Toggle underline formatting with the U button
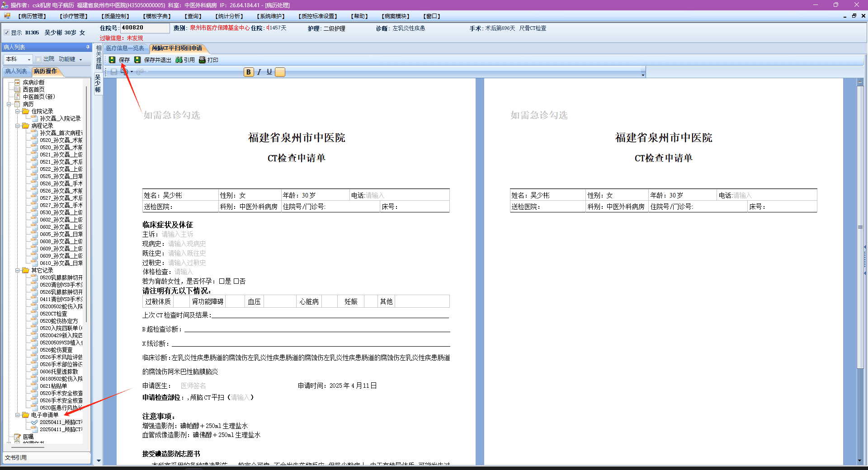Image resolution: width=868 pixels, height=470 pixels. pyautogui.click(x=269, y=72)
